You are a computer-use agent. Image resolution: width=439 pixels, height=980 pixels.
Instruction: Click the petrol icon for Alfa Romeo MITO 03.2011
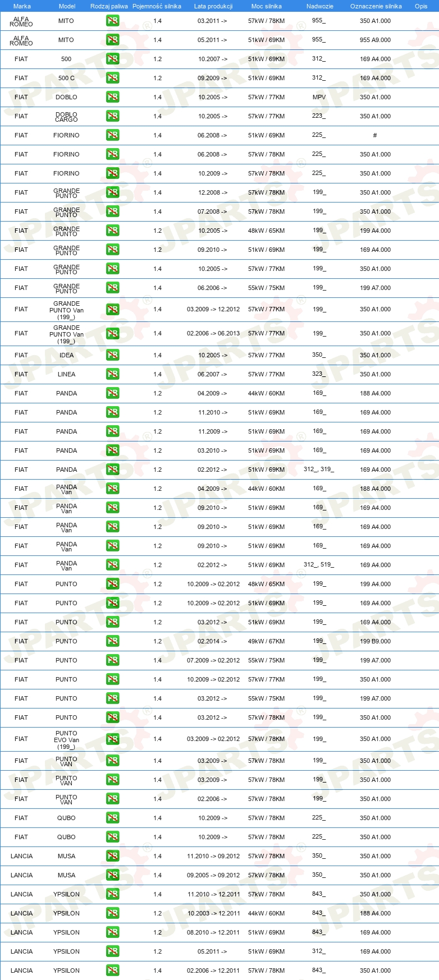(112, 21)
